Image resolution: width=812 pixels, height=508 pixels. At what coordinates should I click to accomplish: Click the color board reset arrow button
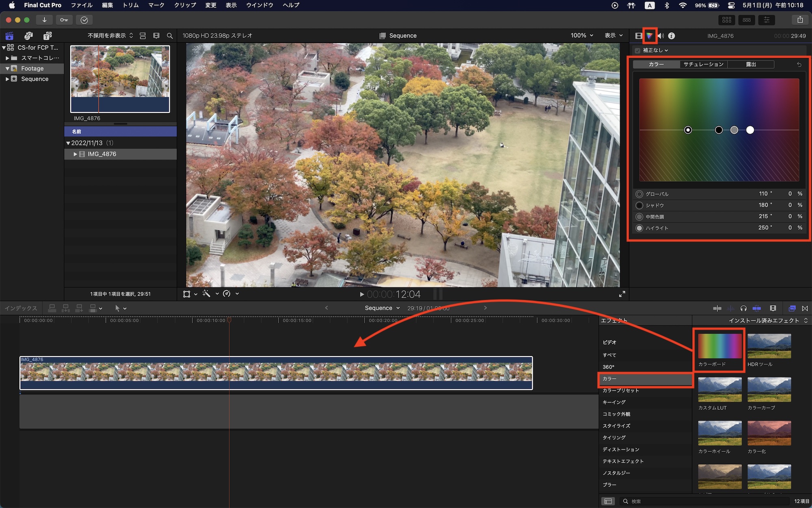(799, 65)
